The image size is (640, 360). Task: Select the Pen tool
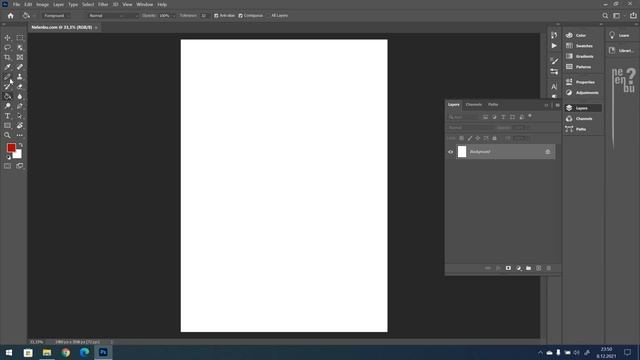[20, 106]
